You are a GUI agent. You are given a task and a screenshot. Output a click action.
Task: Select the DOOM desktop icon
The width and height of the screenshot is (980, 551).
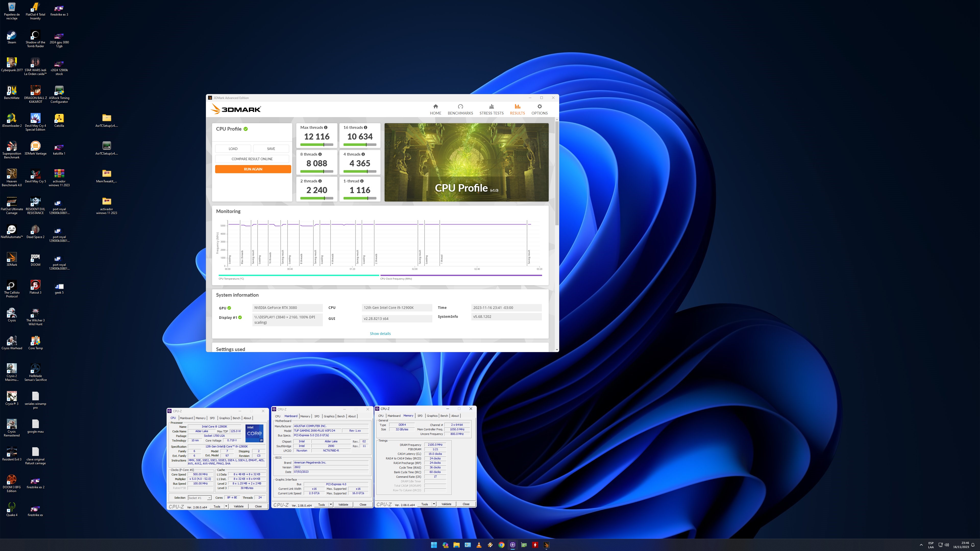pyautogui.click(x=35, y=259)
